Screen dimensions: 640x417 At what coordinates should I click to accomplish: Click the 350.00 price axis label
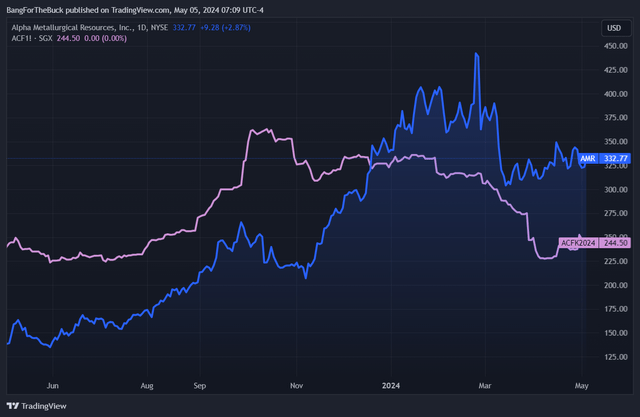pyautogui.click(x=616, y=142)
